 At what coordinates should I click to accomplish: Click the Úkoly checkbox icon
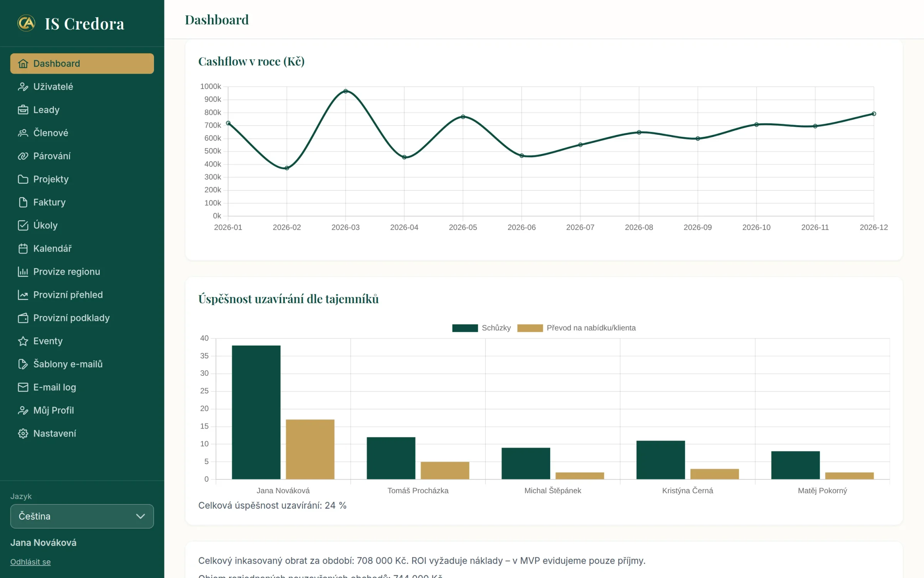click(x=23, y=225)
